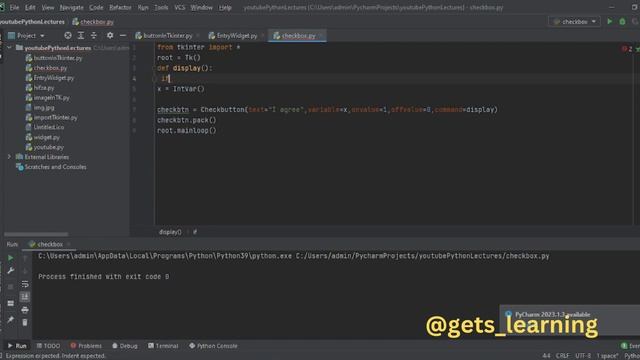Click the stop icon in Run panel

[x=11, y=287]
